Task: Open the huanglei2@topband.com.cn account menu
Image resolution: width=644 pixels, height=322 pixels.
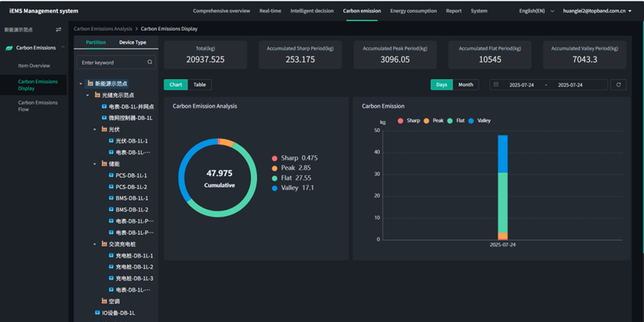Action: [597, 11]
